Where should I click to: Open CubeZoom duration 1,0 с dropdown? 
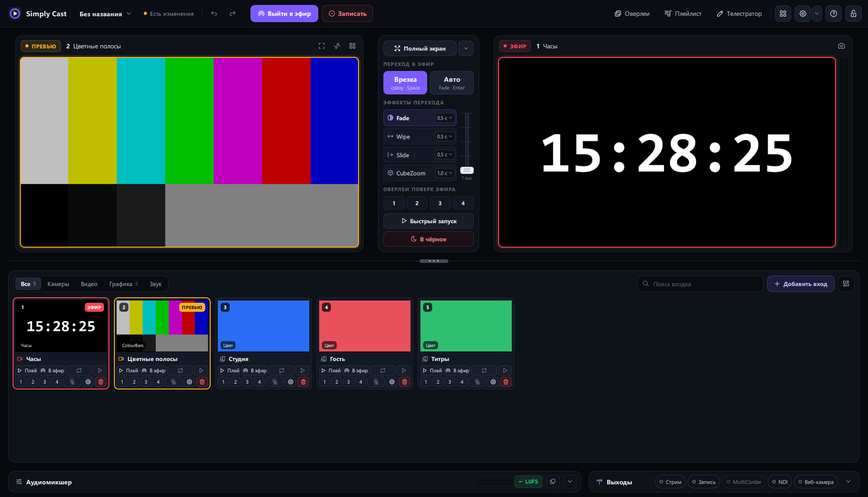click(444, 173)
